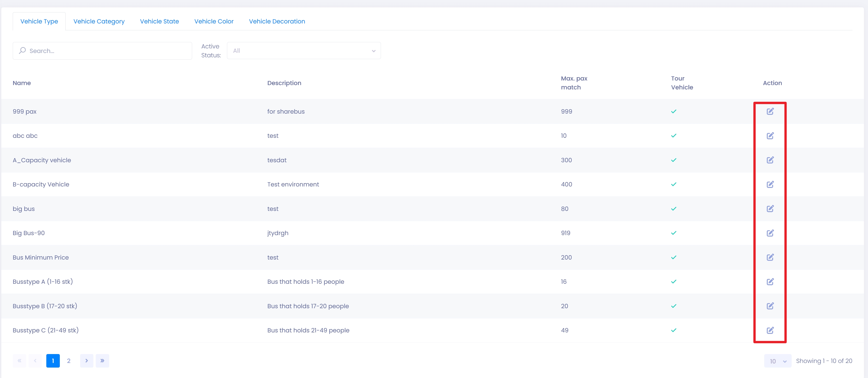Sort by Max. pax match header
The image size is (868, 378).
[574, 83]
